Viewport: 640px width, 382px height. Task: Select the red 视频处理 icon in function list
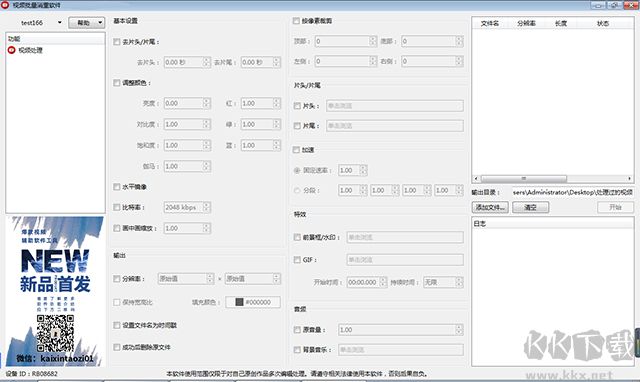click(11, 50)
